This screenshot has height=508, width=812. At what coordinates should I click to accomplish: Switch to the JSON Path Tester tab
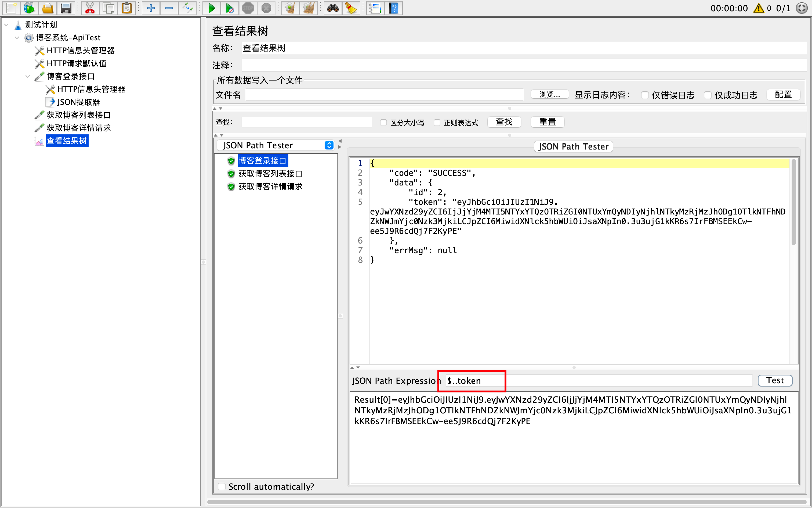tap(574, 146)
